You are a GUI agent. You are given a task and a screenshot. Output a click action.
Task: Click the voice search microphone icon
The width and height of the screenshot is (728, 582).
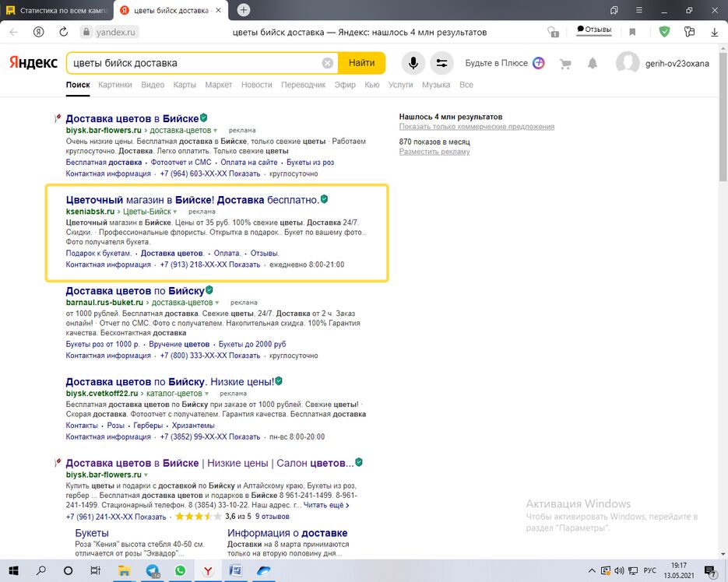pyautogui.click(x=413, y=63)
